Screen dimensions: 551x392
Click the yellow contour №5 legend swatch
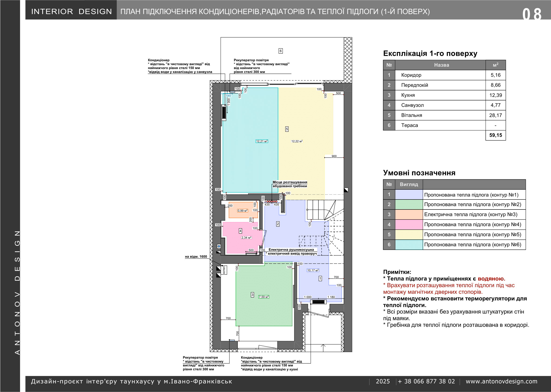pyautogui.click(x=409, y=235)
